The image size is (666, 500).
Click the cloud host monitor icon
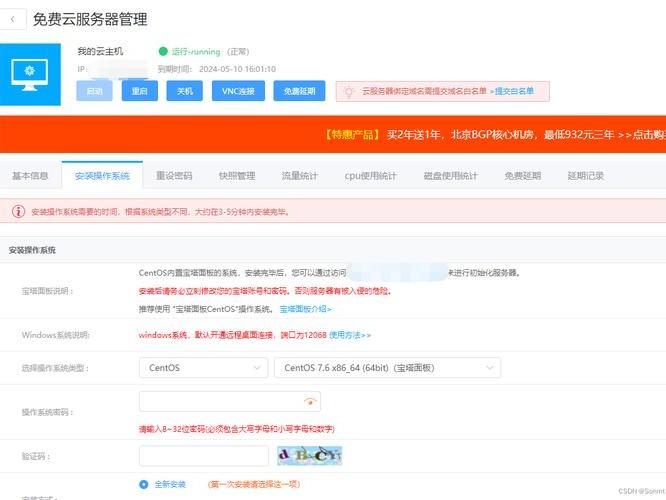tap(30, 74)
